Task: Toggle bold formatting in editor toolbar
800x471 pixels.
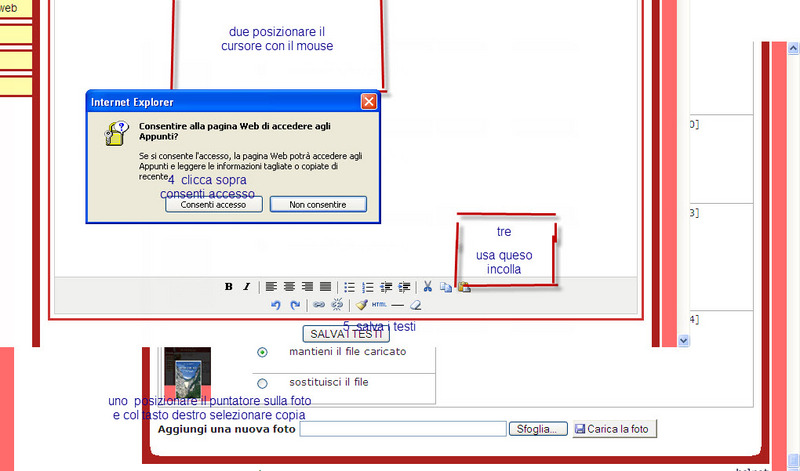Action: point(228,287)
